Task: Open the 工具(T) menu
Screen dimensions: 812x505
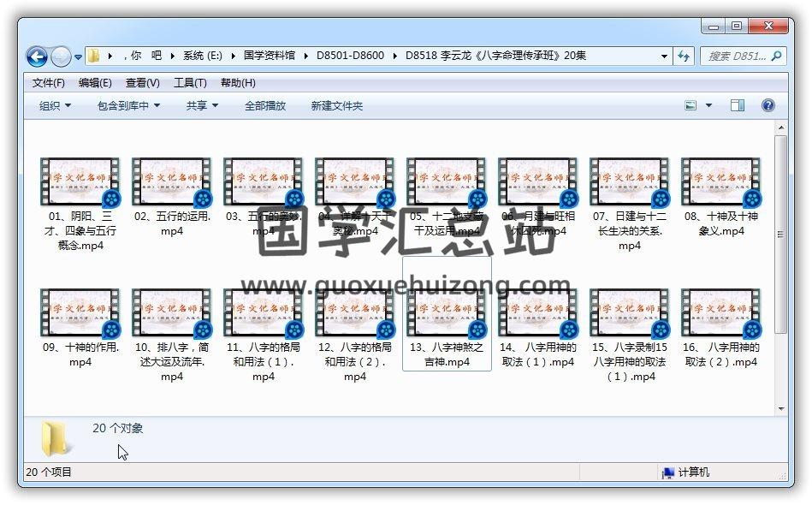Action: coord(190,83)
